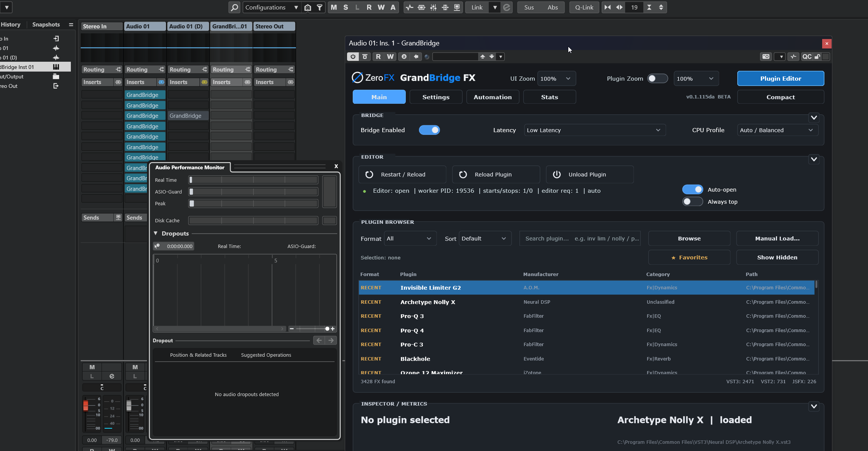Click the channel type filter funnel icon
868x451 pixels.
point(320,7)
